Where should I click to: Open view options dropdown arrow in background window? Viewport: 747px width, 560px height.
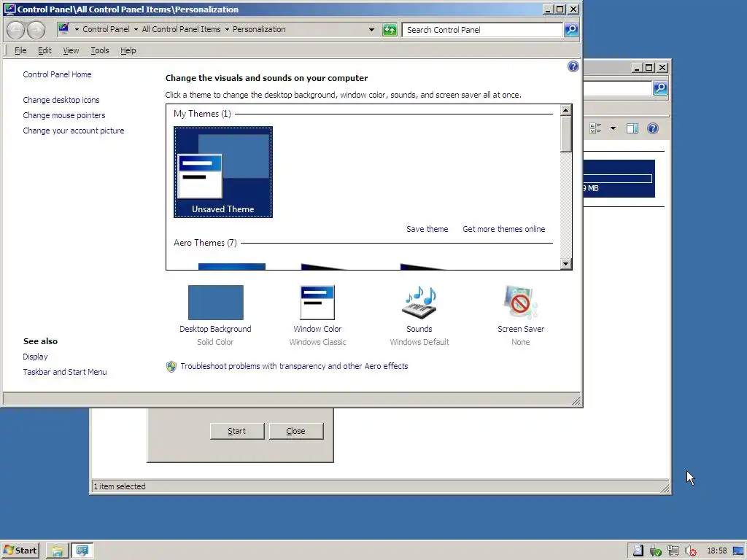pos(613,128)
